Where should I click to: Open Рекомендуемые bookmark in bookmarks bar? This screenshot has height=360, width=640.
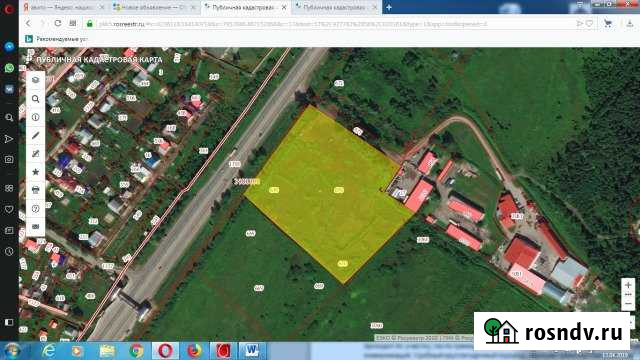(x=57, y=39)
